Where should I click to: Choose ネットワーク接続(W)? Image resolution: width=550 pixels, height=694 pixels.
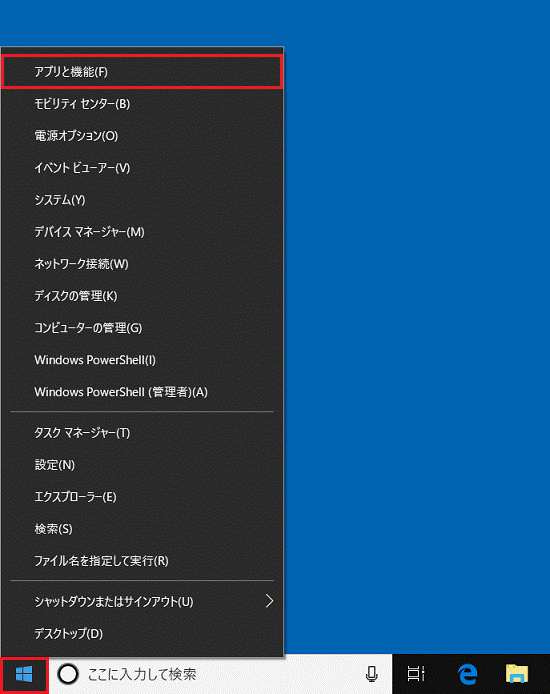pyautogui.click(x=142, y=264)
